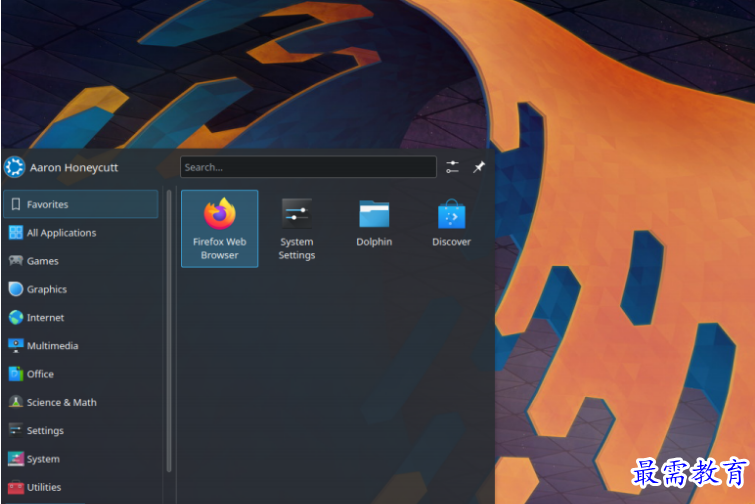This screenshot has height=504, width=755.
Task: Pin the application launcher open
Action: 479,167
